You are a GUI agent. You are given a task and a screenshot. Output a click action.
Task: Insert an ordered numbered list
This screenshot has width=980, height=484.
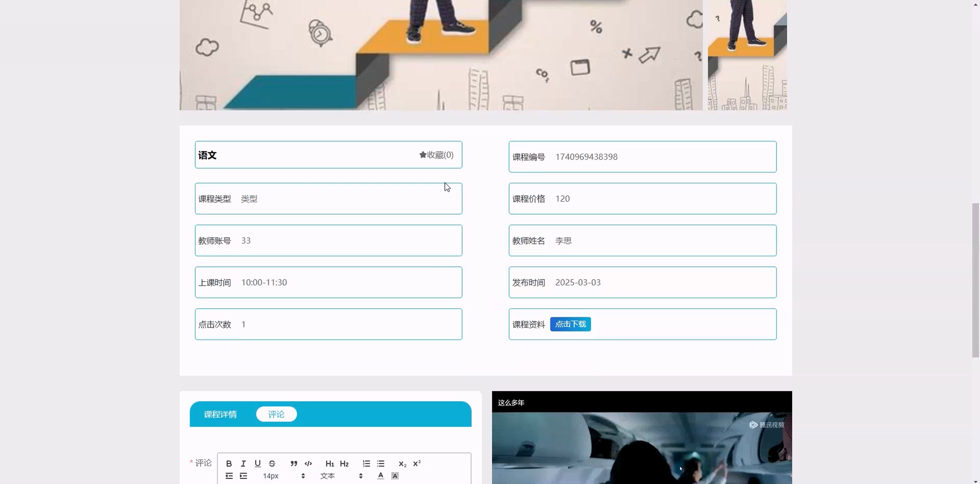click(366, 463)
